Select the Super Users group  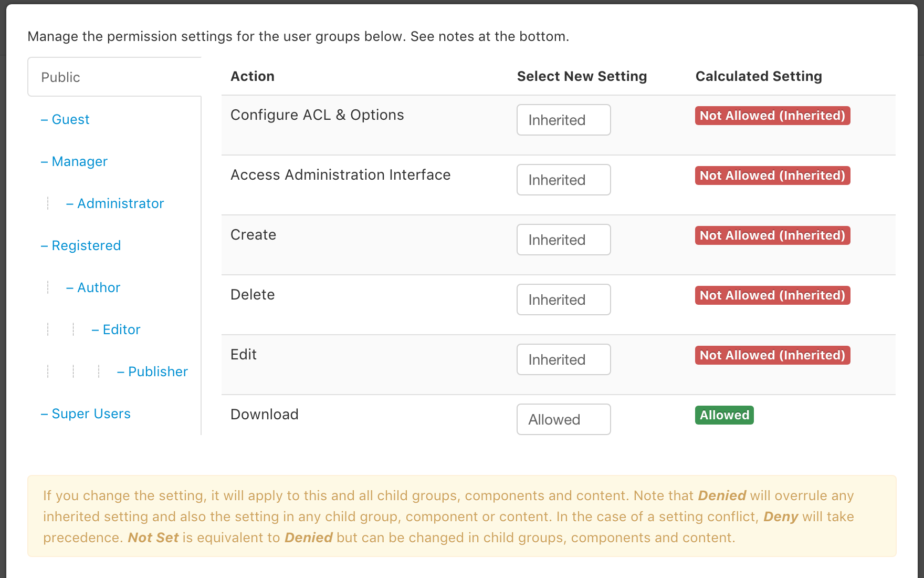click(x=91, y=414)
